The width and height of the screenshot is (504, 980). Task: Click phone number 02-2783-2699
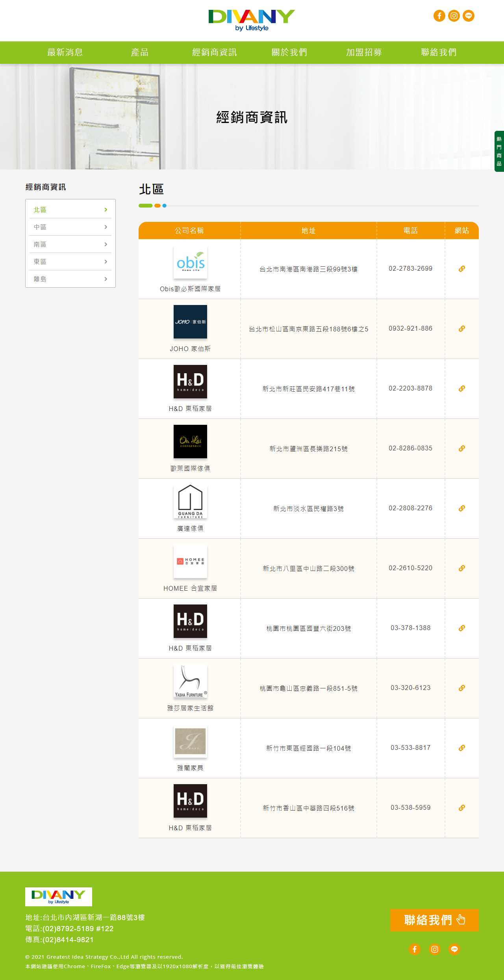coord(411,269)
